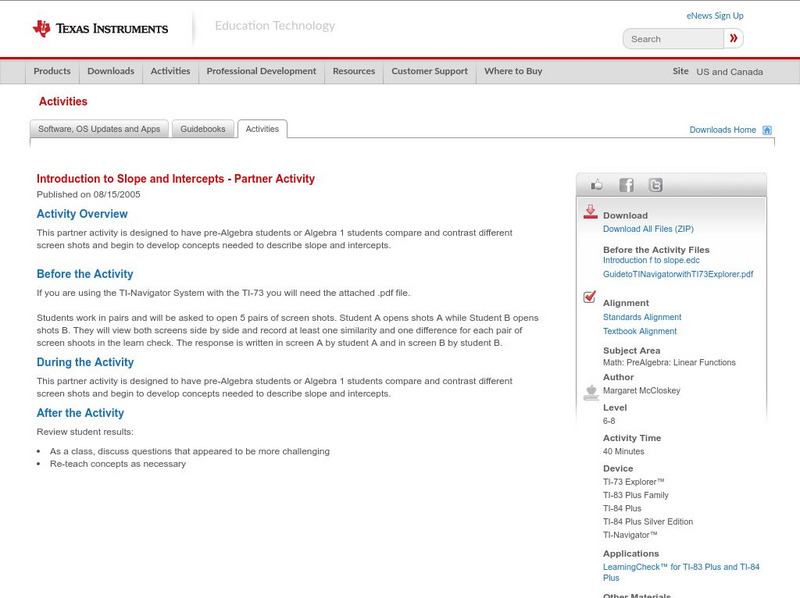Click Re-teach concepts as necessary bullet
This screenshot has height=598, width=800.
click(x=118, y=464)
